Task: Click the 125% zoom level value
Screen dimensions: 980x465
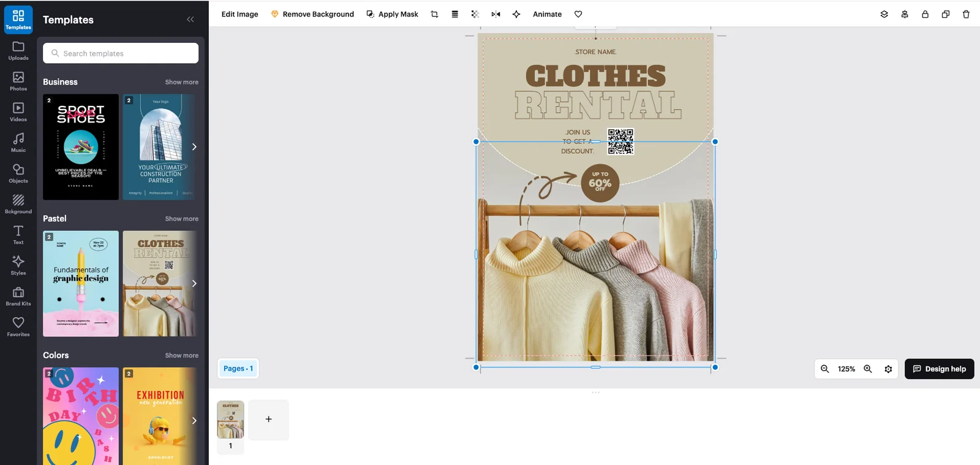Action: click(x=846, y=369)
